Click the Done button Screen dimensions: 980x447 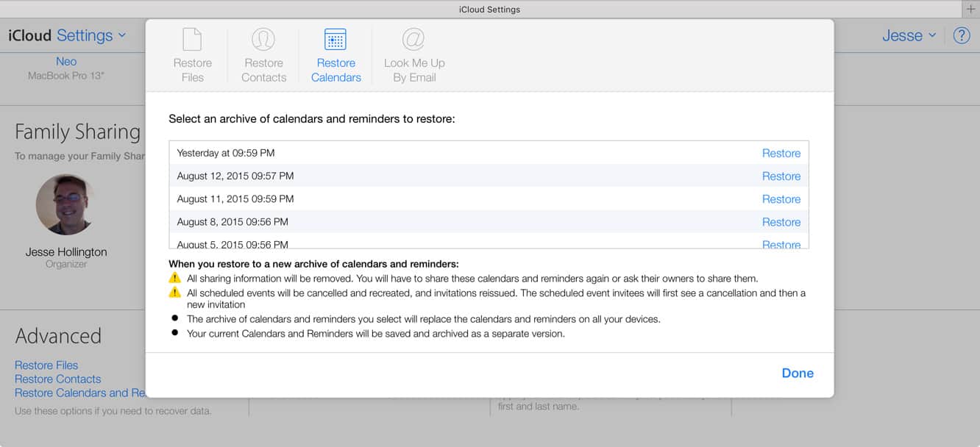pyautogui.click(x=798, y=373)
